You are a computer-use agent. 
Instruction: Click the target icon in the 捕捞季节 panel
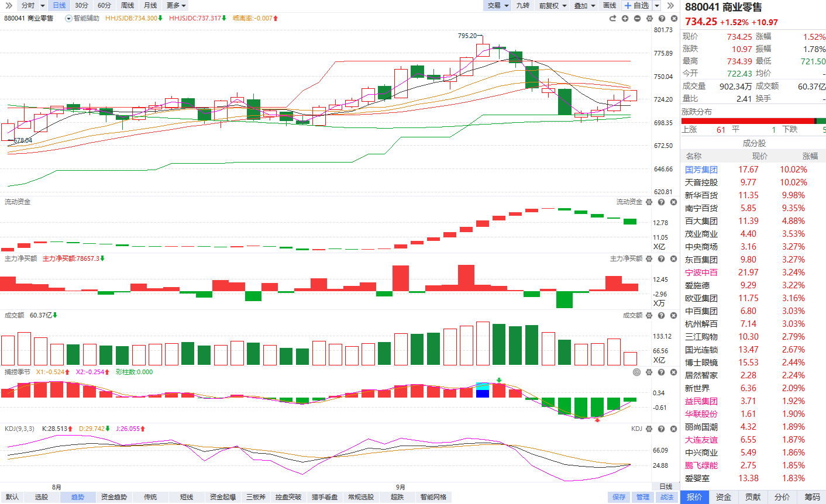636,372
